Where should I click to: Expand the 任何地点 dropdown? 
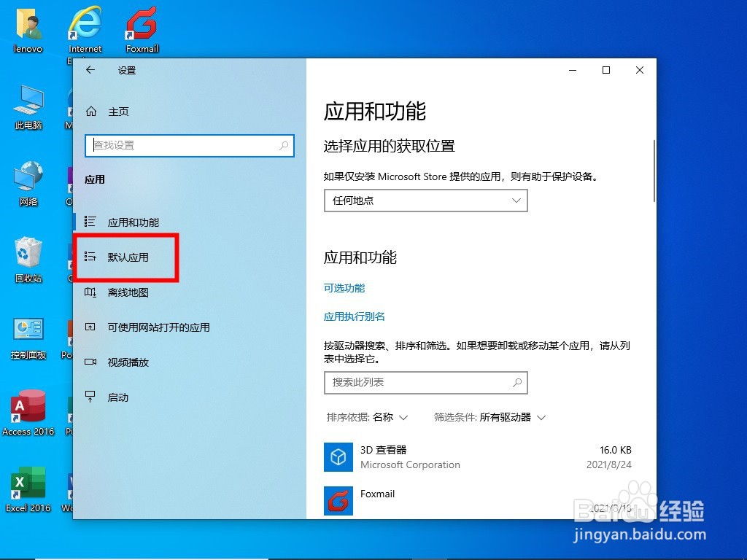[426, 201]
